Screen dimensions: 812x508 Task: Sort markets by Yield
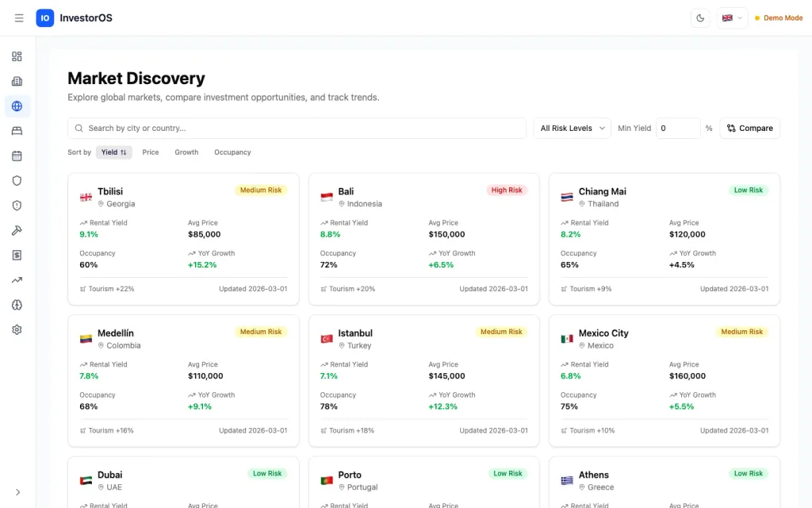[x=114, y=152]
